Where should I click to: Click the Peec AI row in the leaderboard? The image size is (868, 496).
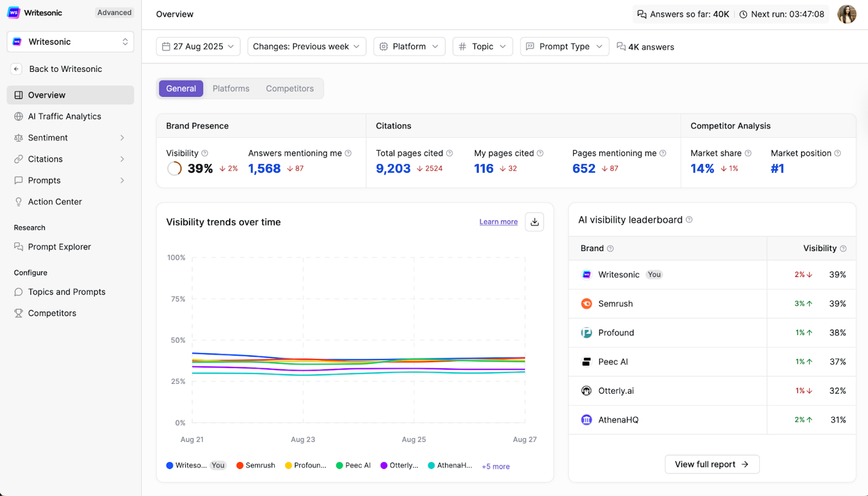point(712,362)
